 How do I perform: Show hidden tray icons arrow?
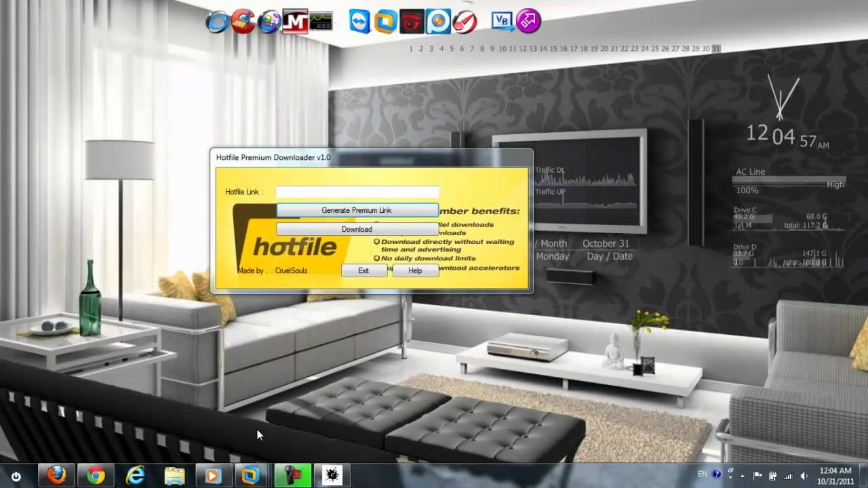click(743, 476)
